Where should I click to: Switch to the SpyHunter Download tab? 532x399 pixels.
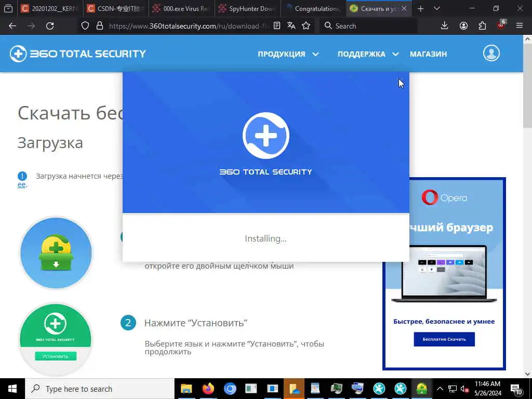click(x=247, y=8)
